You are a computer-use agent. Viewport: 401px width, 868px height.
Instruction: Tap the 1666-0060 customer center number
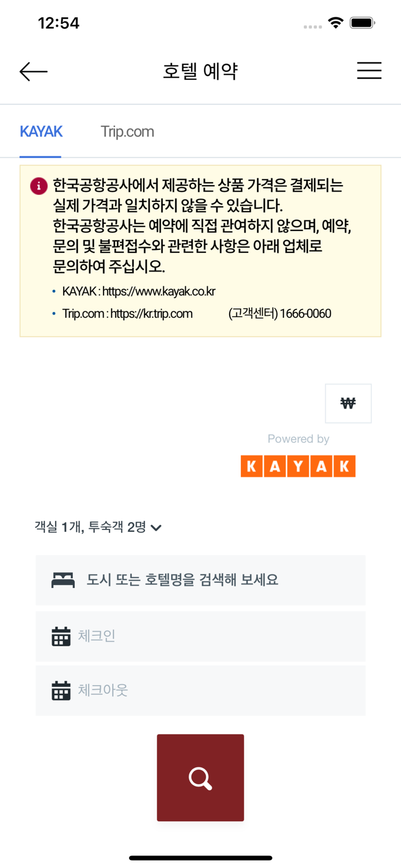(x=307, y=314)
